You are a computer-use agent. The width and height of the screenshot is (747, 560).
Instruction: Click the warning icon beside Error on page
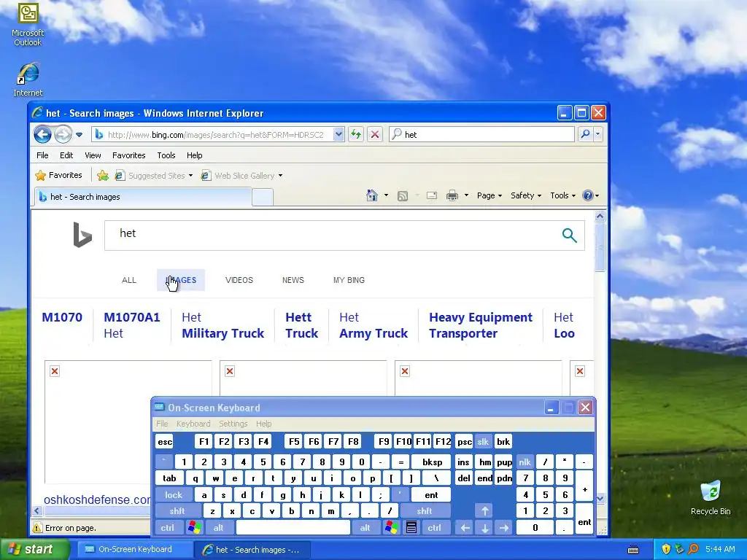tap(37, 528)
